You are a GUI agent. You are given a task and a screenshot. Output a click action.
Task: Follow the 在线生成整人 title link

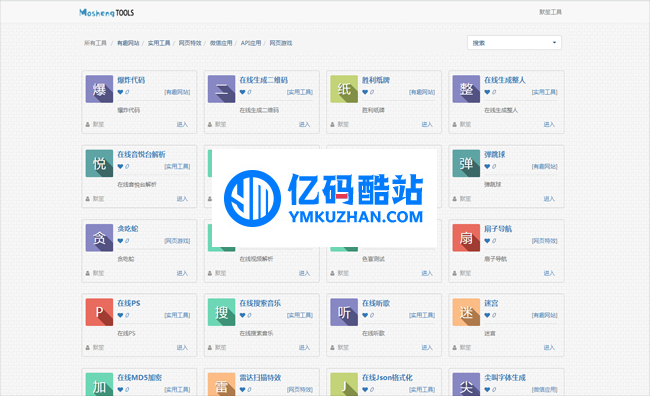[505, 80]
